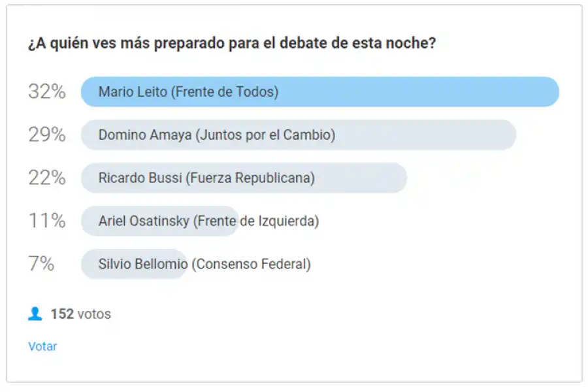
Task: Click the 7% percentage label
Action: (42, 264)
